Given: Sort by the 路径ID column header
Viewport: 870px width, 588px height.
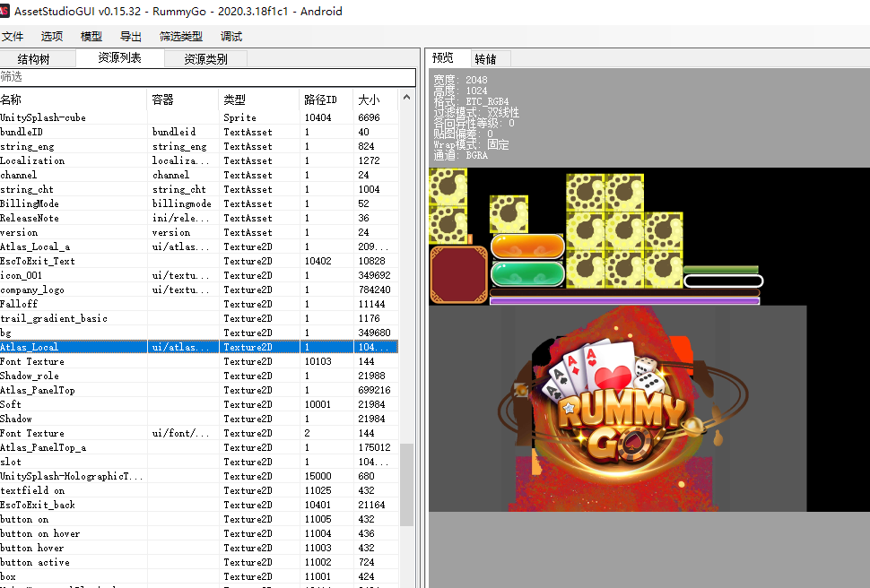Looking at the screenshot, I should (x=326, y=99).
